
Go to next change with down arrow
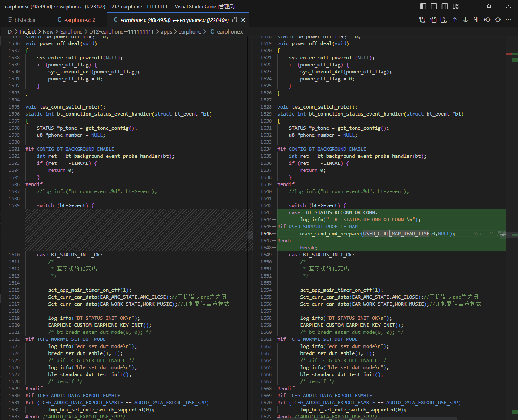tap(465, 20)
